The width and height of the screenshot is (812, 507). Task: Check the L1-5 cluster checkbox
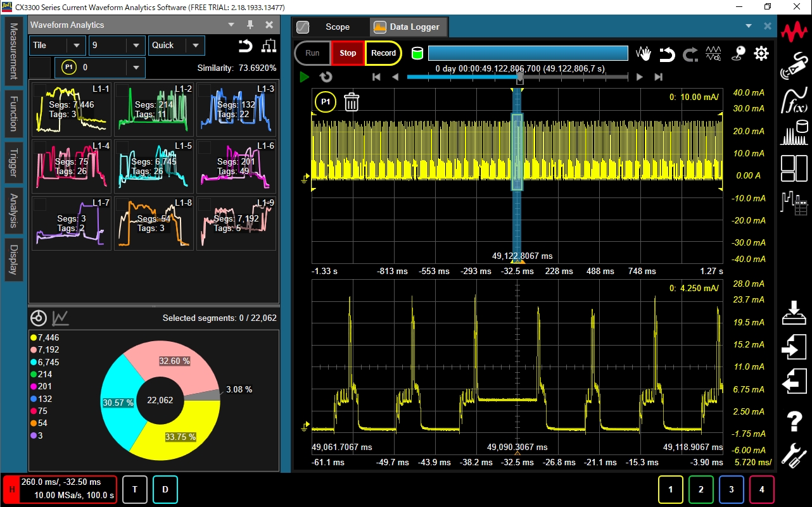coord(122,147)
